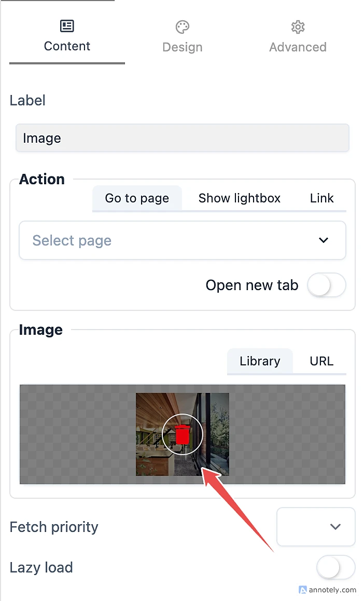Expand the Fetch priority dropdown
The width and height of the screenshot is (364, 601).
coord(316,527)
